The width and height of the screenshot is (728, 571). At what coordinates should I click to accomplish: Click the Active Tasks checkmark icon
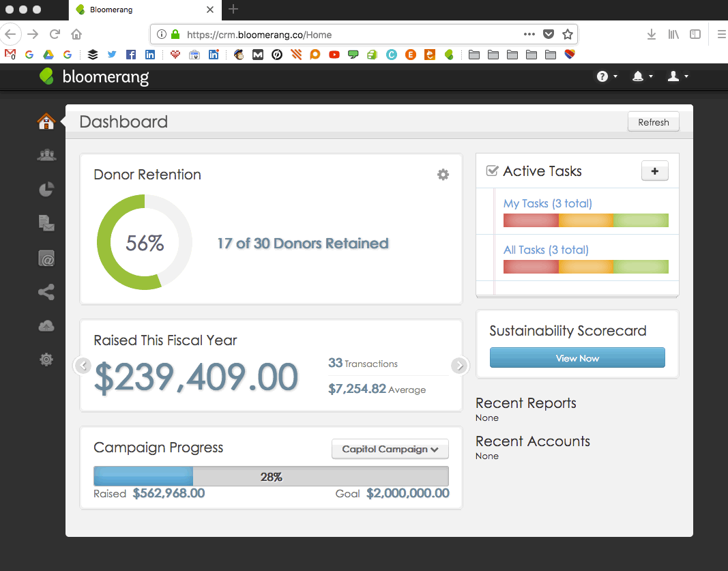point(492,171)
